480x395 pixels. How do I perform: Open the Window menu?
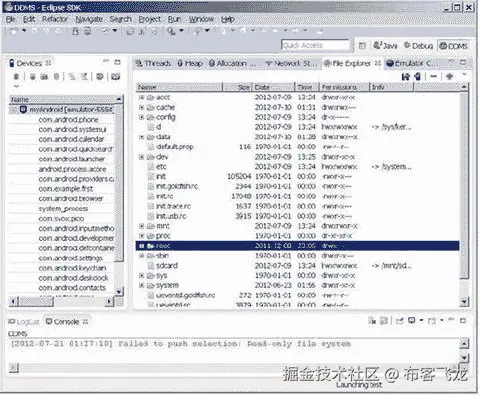pyautogui.click(x=201, y=19)
